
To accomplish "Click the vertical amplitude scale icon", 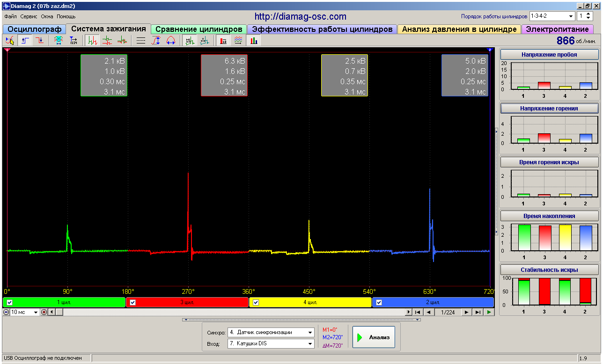I will [156, 41].
